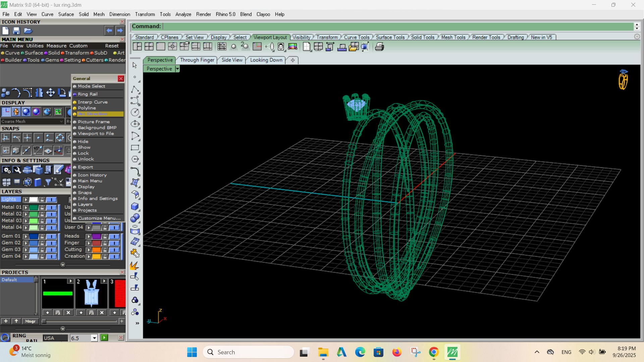
Task: Choose Ring Rail in General menu
Action: pyautogui.click(x=88, y=94)
